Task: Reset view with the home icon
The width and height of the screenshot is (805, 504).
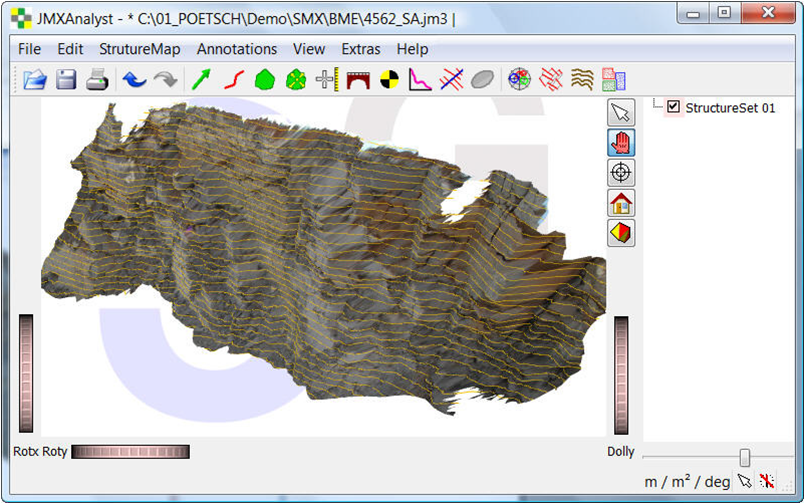Action: [621, 203]
